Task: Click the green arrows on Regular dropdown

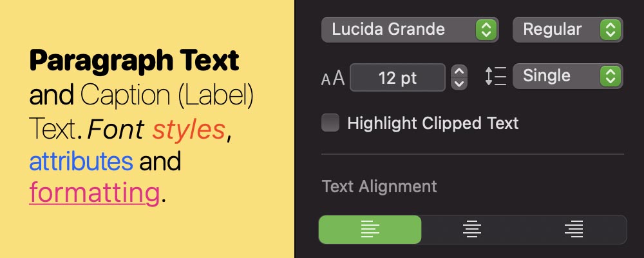Action: (x=609, y=29)
